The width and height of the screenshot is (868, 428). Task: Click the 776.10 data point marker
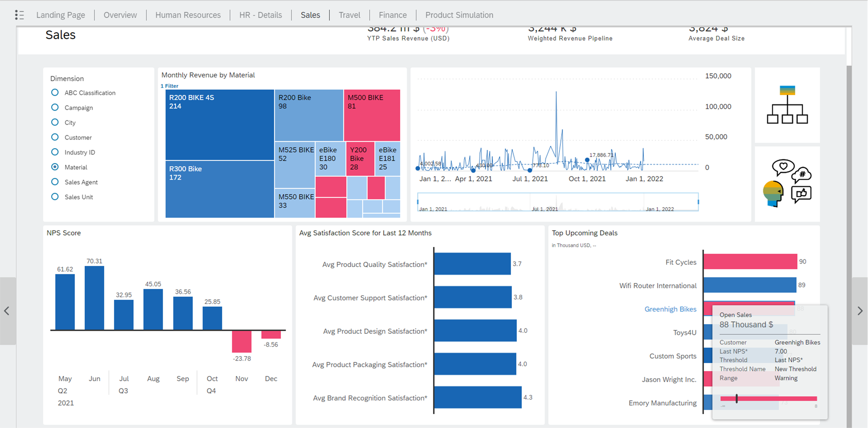pos(530,170)
